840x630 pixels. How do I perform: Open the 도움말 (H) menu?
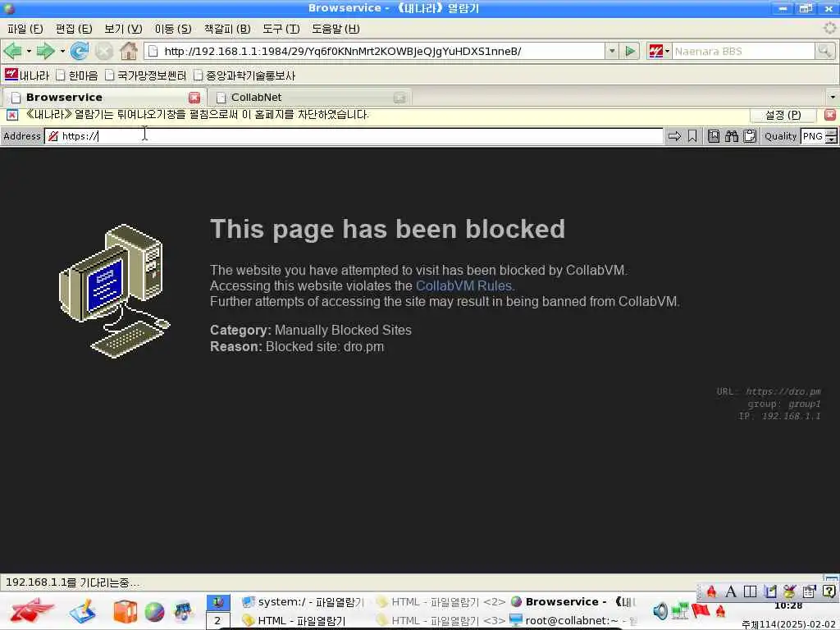(336, 29)
